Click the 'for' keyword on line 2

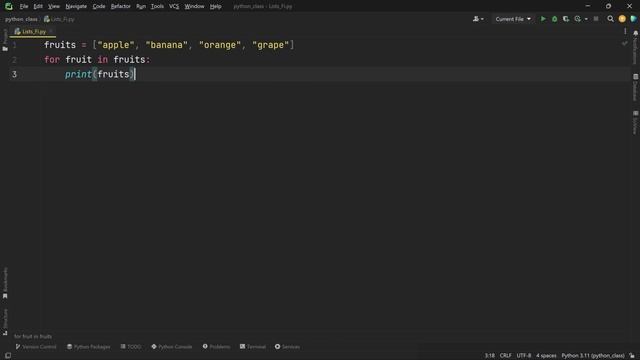(x=52, y=60)
